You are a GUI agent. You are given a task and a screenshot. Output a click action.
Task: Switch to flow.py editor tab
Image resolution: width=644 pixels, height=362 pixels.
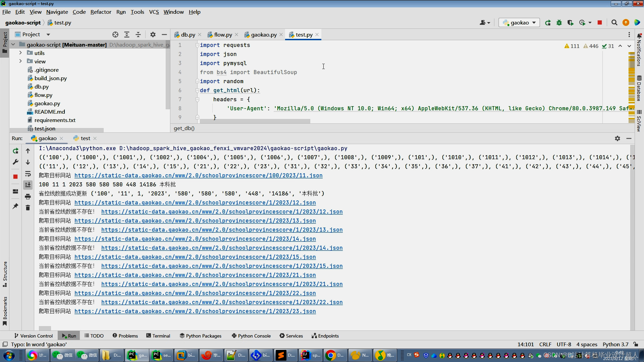[223, 35]
